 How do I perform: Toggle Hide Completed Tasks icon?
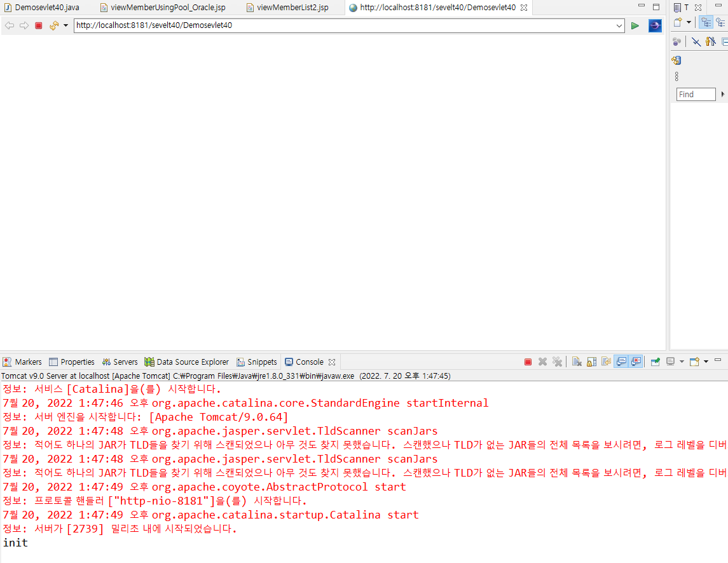(696, 42)
